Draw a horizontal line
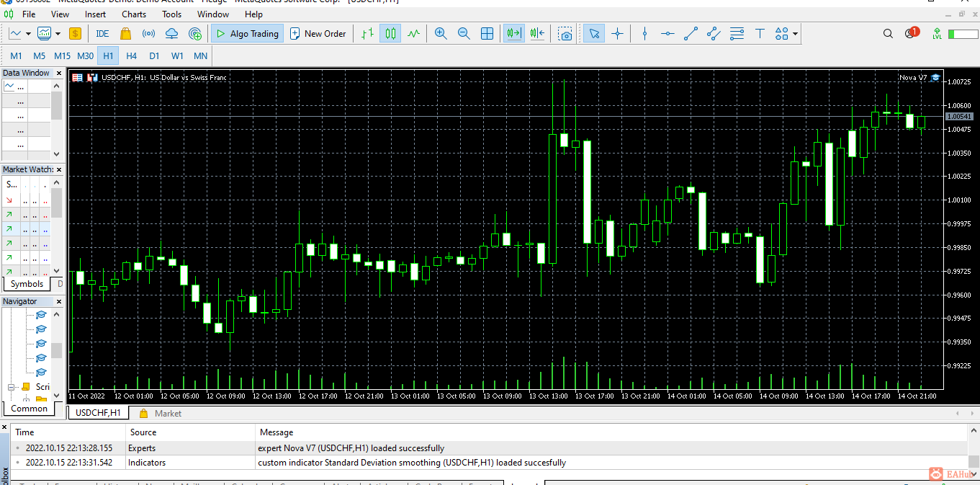980x485 pixels. point(667,33)
